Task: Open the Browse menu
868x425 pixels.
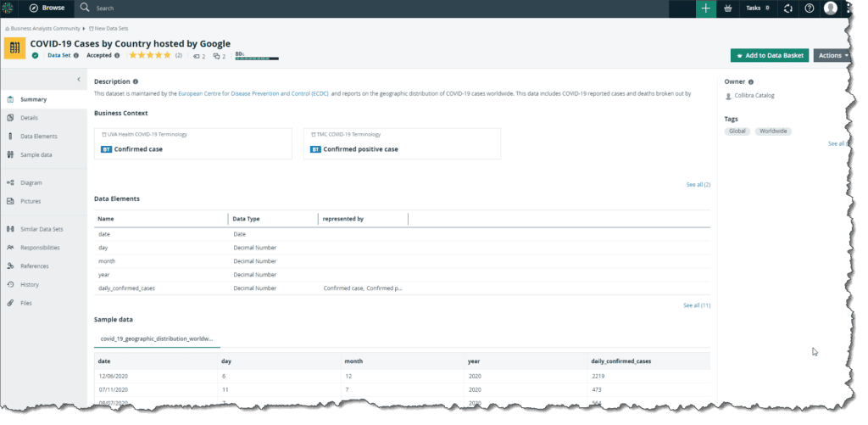Action: [47, 8]
